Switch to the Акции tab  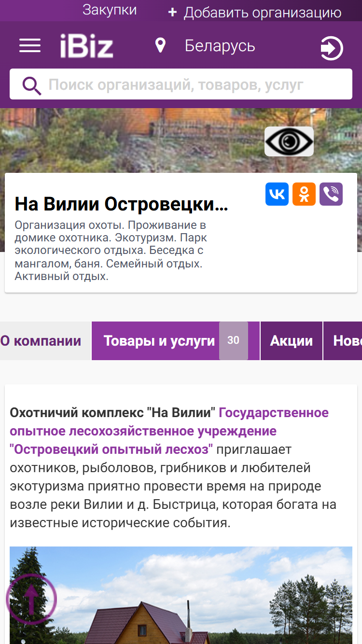pyautogui.click(x=292, y=341)
